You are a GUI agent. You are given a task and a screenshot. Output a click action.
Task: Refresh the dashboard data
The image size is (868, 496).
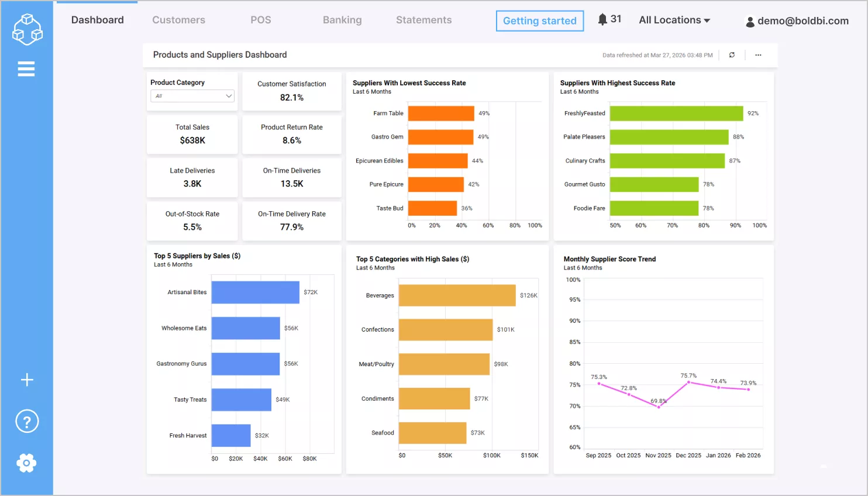731,54
